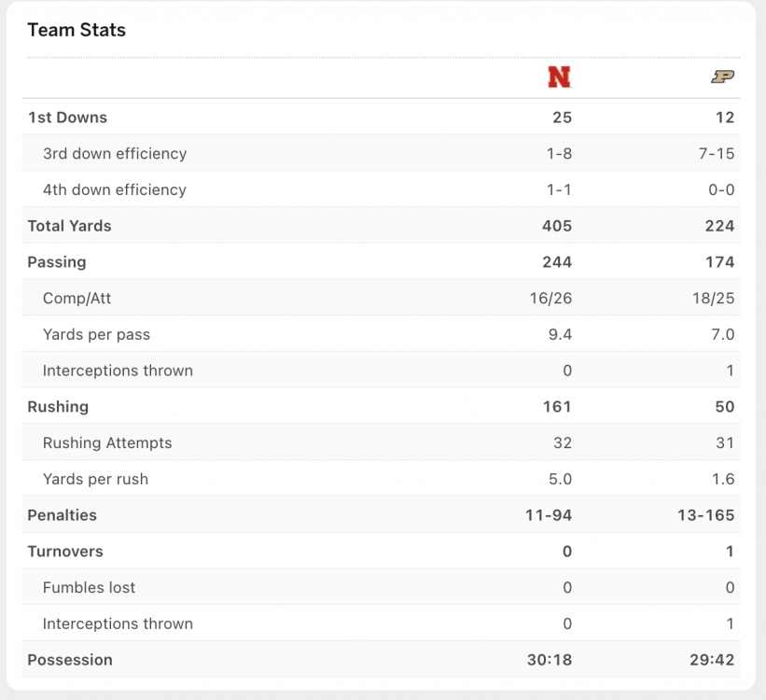Click the Comp/Att row label
This screenshot has height=700, width=766.
point(77,299)
